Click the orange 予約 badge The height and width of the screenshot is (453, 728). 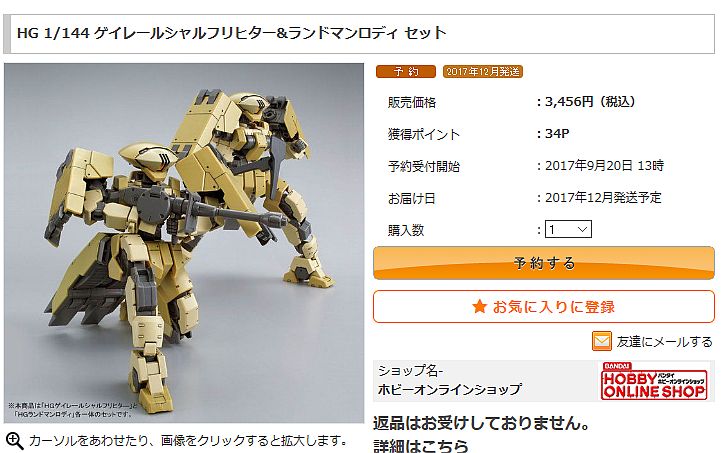406,71
